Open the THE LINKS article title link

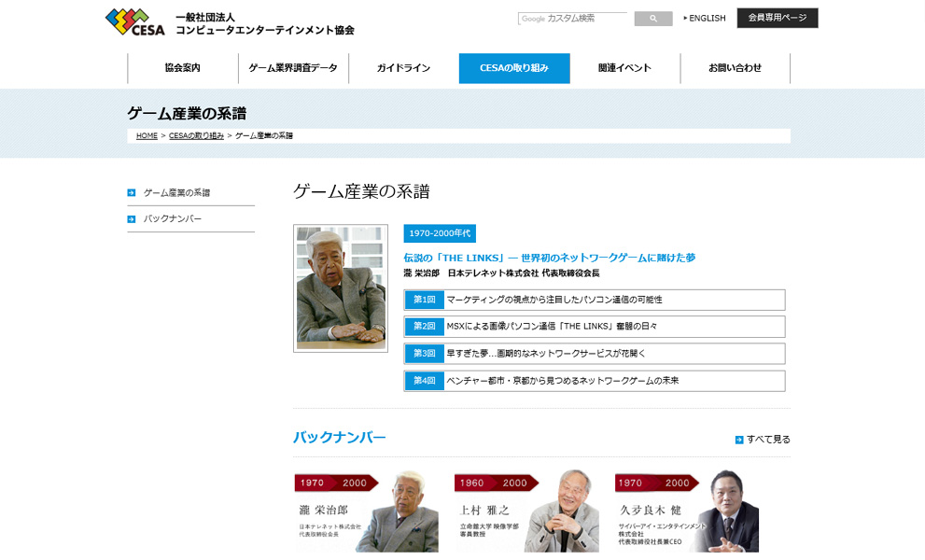click(x=549, y=258)
